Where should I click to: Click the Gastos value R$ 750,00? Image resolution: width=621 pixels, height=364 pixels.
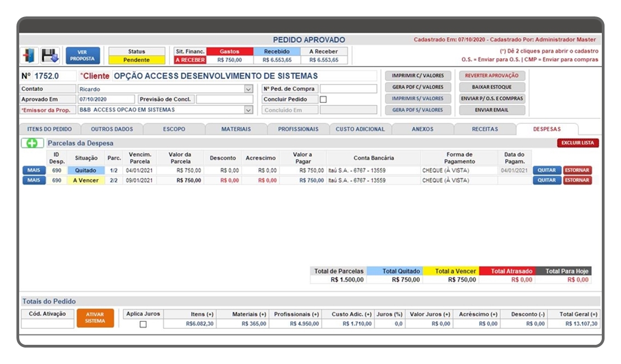230,60
